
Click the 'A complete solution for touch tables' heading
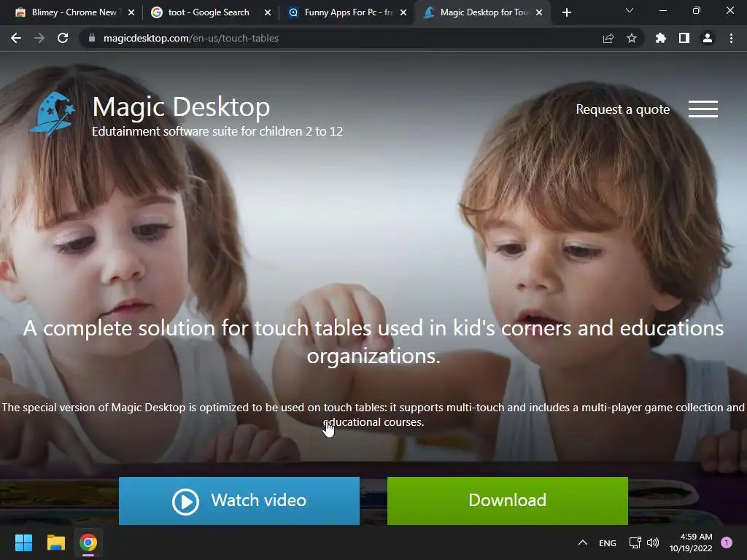tap(373, 342)
